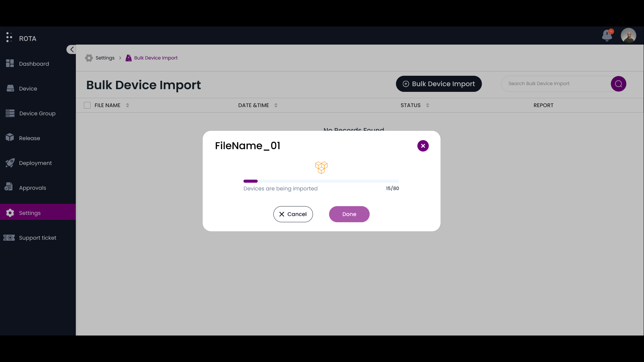Screen dimensions: 644x362
Task: Click the notification bell icon
Action: 607,36
